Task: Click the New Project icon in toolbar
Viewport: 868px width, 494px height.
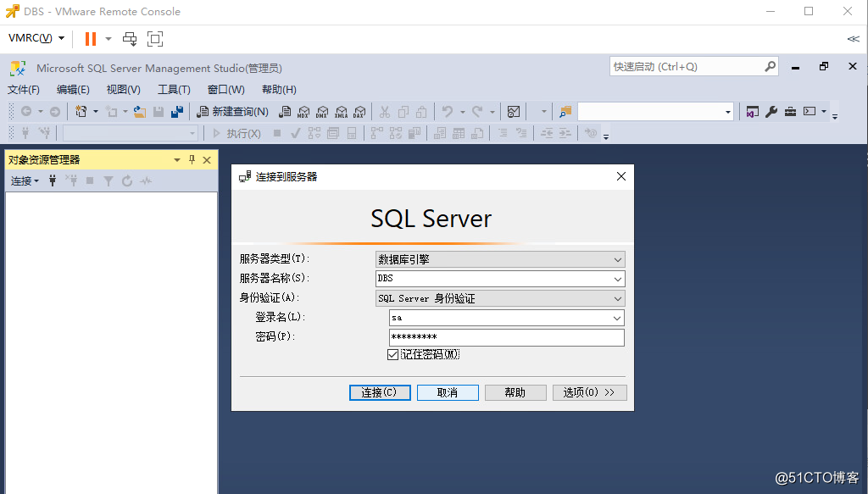Action: pos(81,112)
